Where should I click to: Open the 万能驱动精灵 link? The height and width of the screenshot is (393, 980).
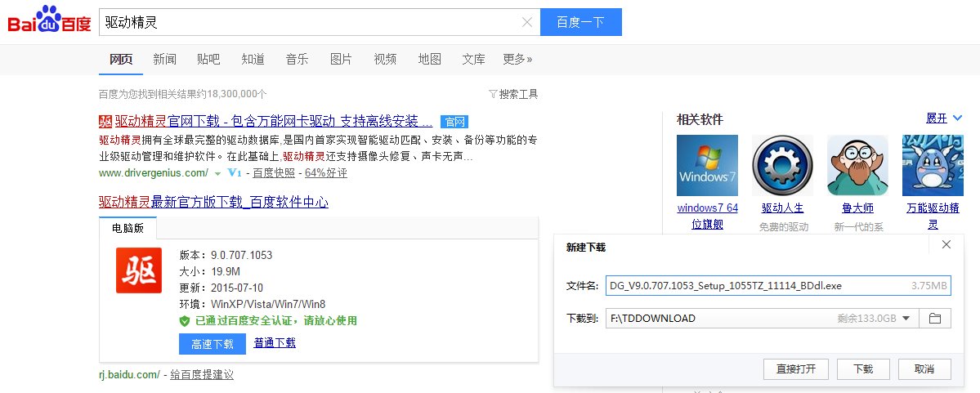click(x=933, y=216)
